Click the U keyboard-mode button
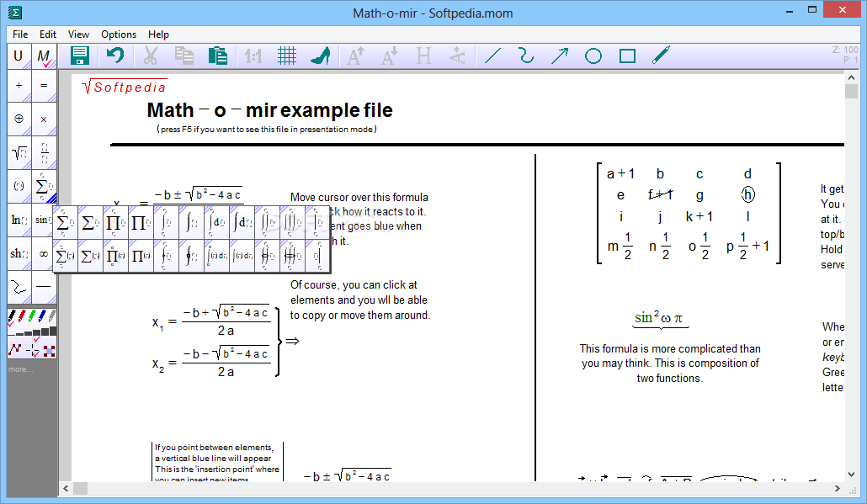The width and height of the screenshot is (867, 504). click(19, 56)
